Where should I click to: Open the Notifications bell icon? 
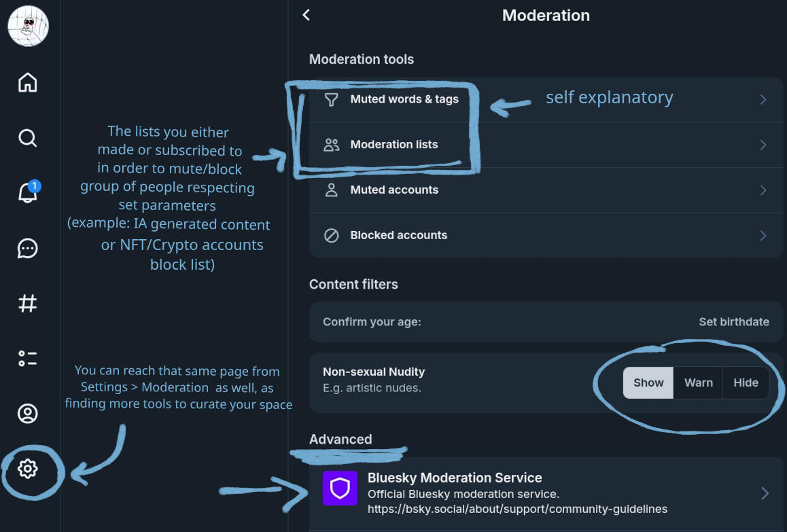pyautogui.click(x=27, y=194)
